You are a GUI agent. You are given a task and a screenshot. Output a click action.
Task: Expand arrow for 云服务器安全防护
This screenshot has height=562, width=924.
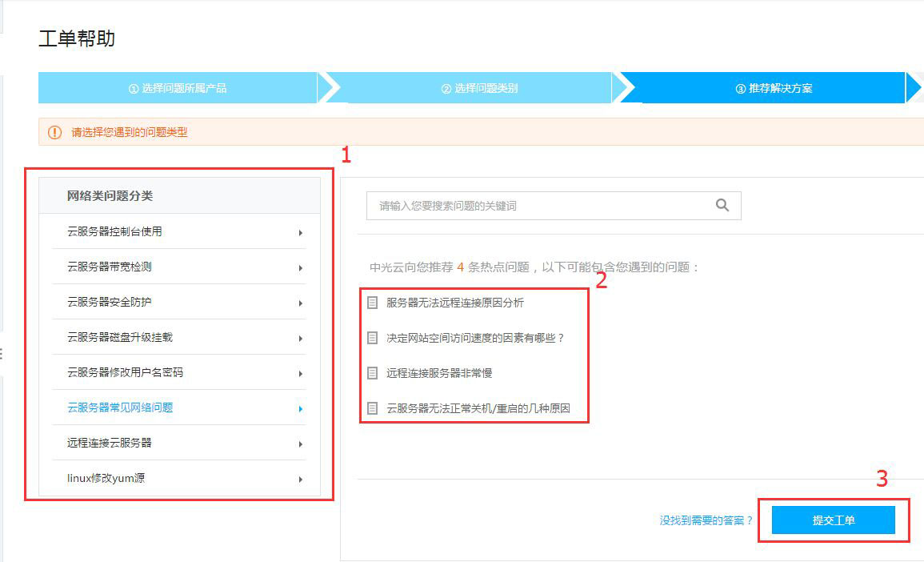point(301,303)
